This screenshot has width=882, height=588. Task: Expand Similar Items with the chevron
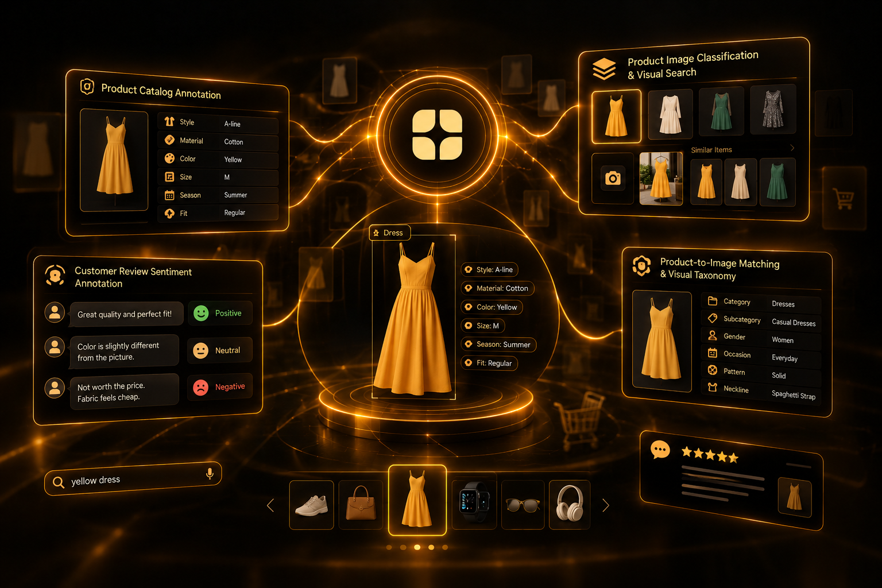pyautogui.click(x=792, y=148)
